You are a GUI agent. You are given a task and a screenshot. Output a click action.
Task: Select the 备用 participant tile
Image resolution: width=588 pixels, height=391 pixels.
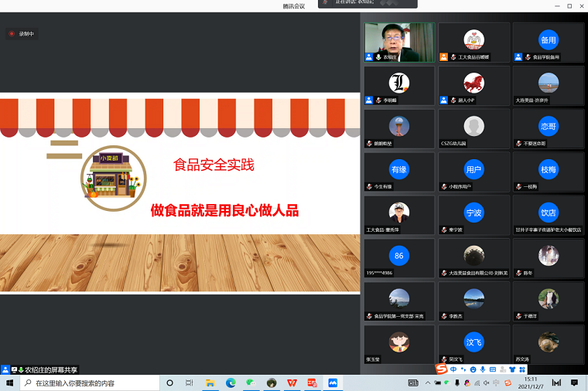tap(549, 40)
